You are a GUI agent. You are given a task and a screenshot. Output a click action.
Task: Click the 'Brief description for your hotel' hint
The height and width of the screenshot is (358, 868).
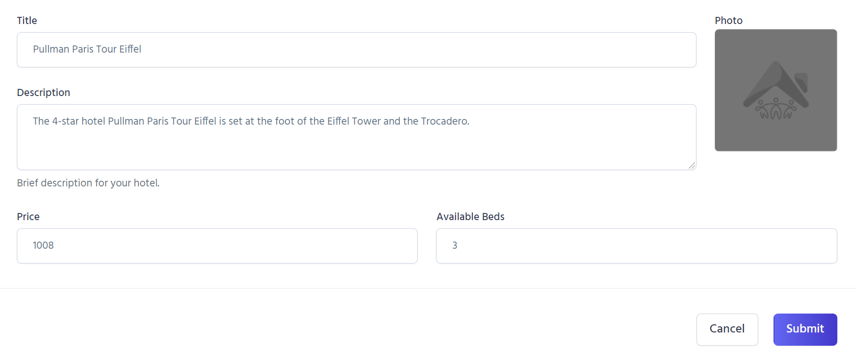coord(88,183)
